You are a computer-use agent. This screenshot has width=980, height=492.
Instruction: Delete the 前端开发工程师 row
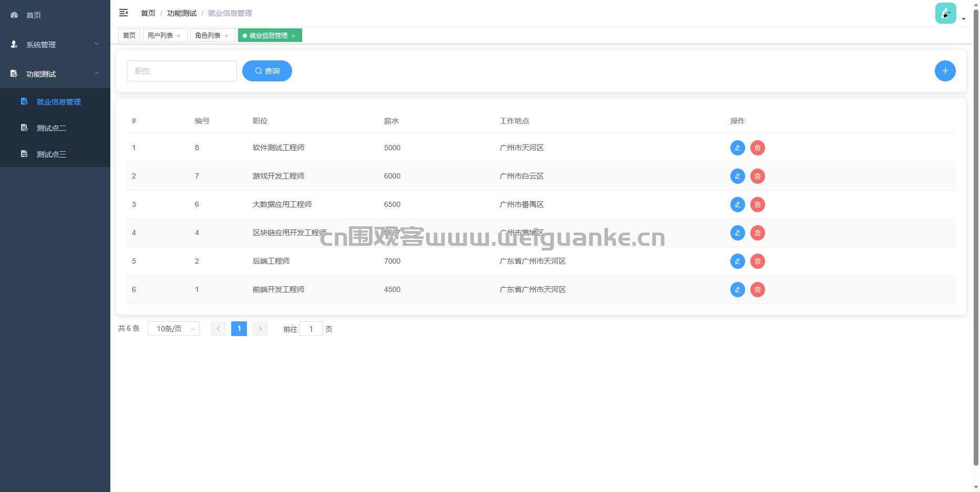pos(757,290)
